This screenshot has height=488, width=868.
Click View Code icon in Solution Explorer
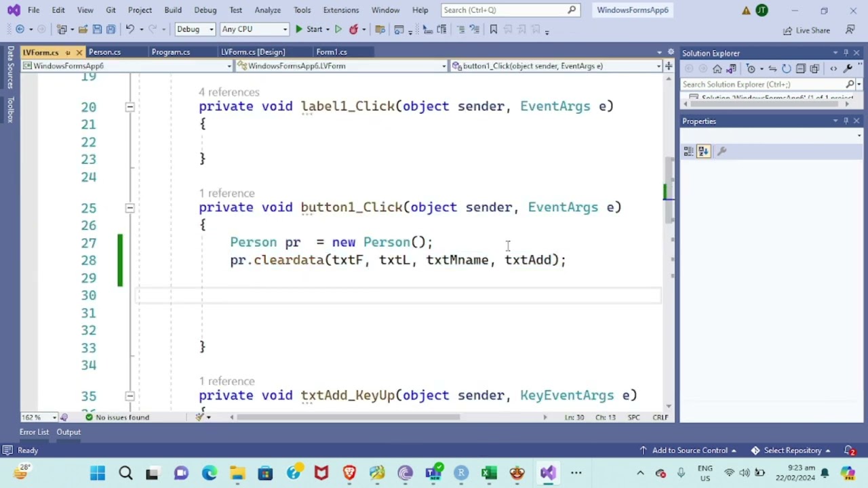click(833, 68)
